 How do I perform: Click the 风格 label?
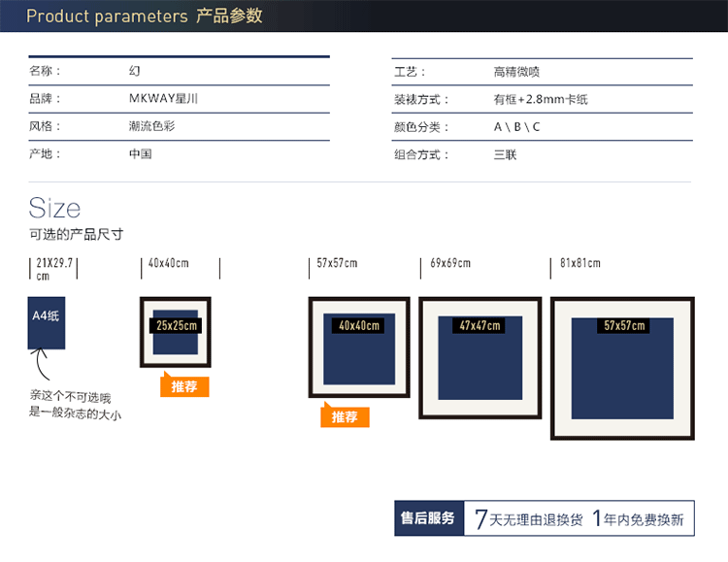pos(45,126)
